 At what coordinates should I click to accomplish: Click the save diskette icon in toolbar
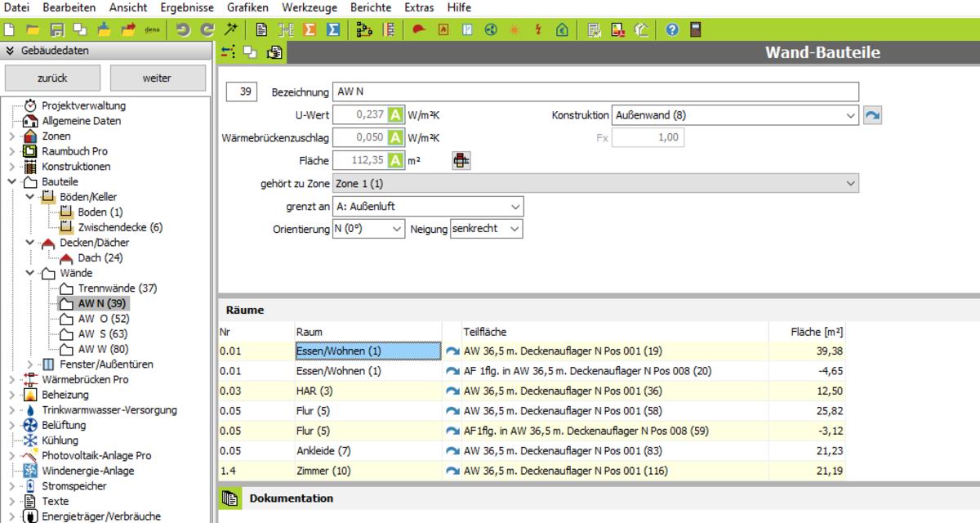coord(56,30)
